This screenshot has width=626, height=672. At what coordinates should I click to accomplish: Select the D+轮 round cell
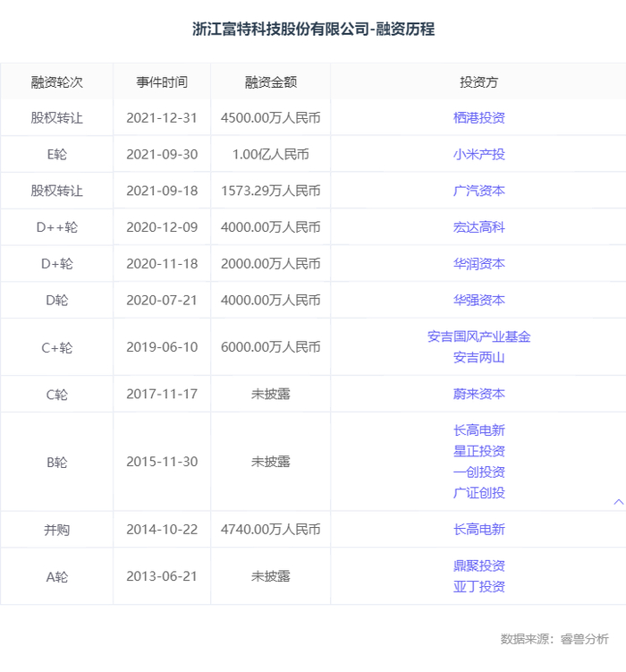coord(56,264)
